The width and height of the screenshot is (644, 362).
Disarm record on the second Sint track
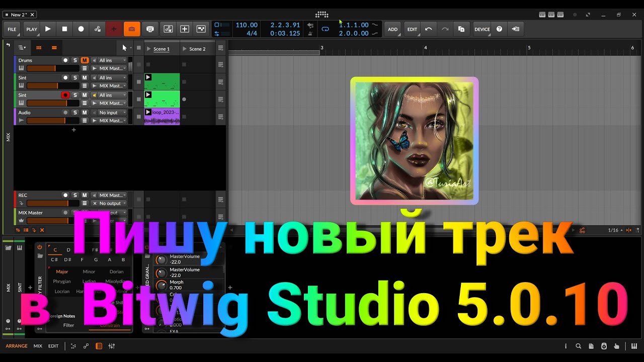65,95
